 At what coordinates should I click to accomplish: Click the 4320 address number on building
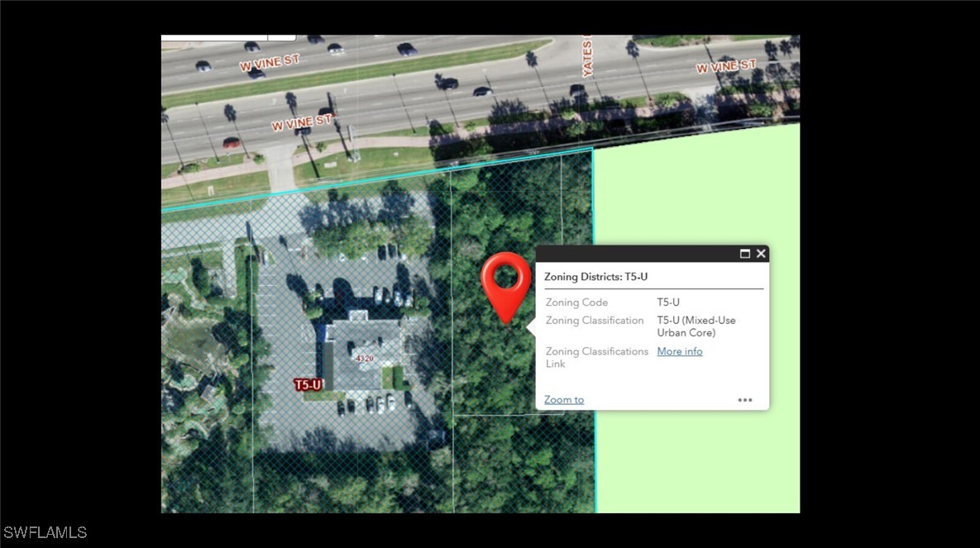pos(365,359)
